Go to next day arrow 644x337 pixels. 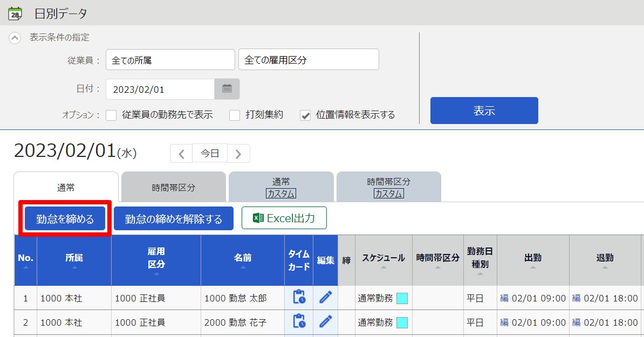(x=238, y=154)
